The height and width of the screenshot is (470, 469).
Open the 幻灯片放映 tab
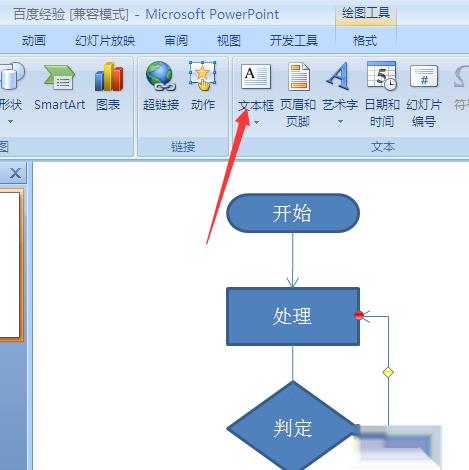point(105,41)
